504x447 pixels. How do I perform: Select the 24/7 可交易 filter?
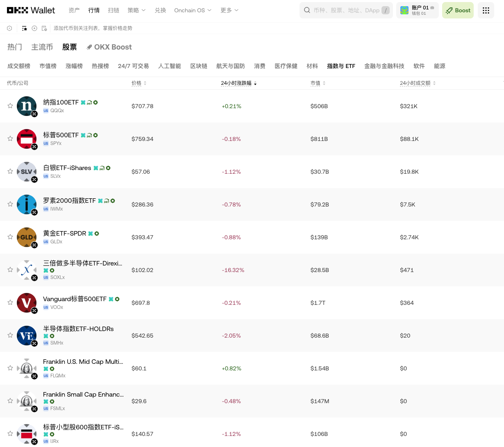coord(134,66)
